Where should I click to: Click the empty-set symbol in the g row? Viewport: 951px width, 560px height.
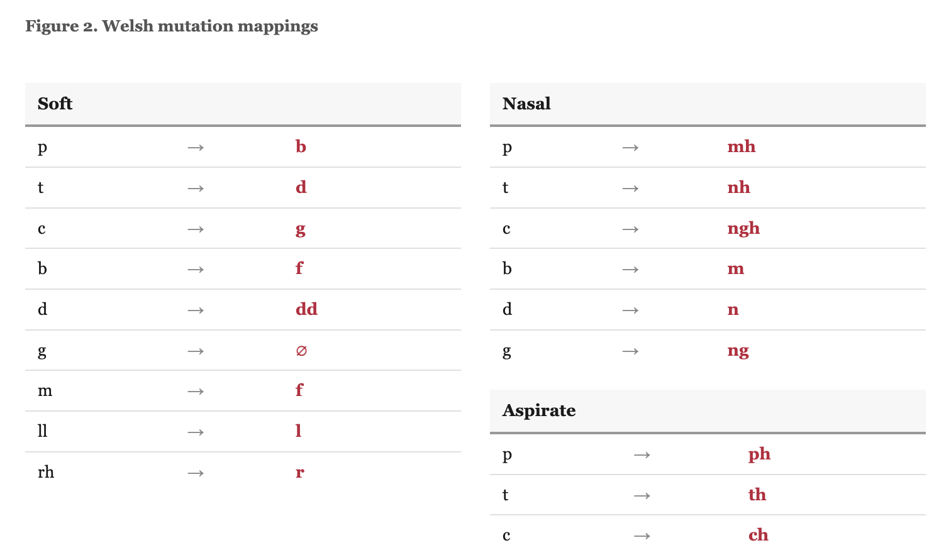[301, 351]
